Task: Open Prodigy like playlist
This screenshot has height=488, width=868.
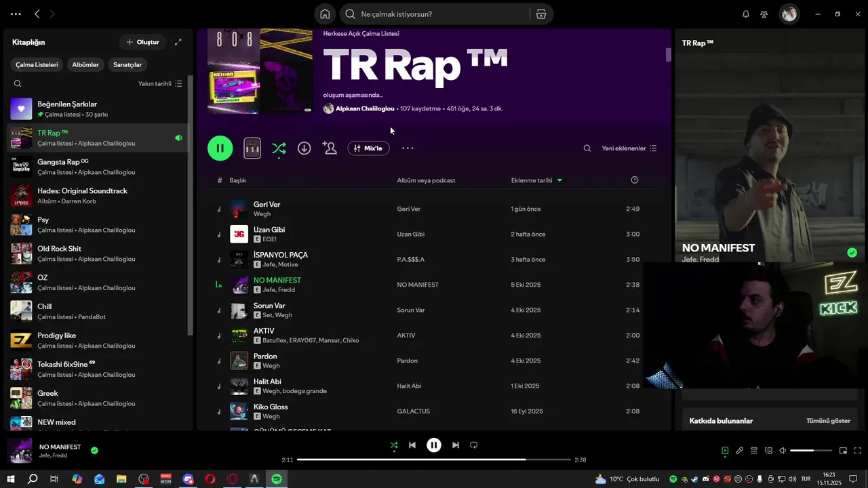Action: [98, 340]
